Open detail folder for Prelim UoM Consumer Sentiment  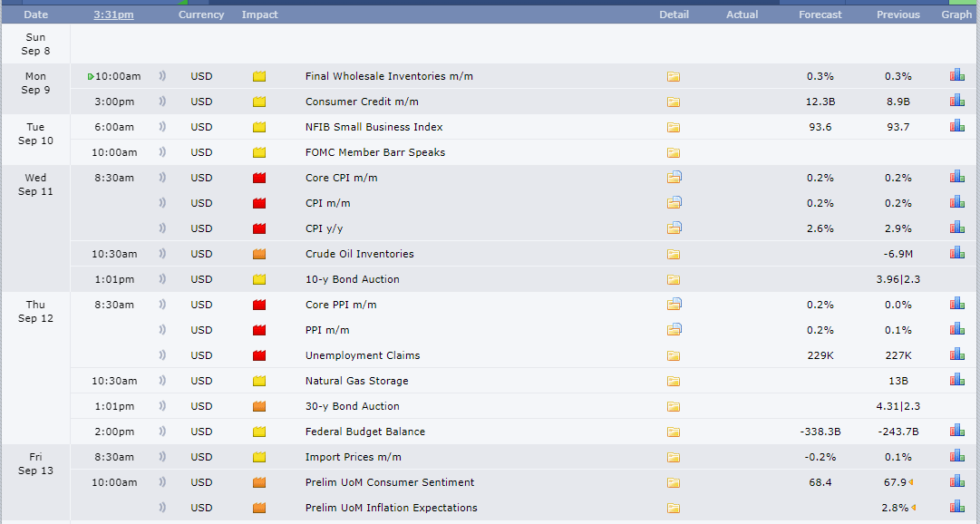tap(673, 482)
